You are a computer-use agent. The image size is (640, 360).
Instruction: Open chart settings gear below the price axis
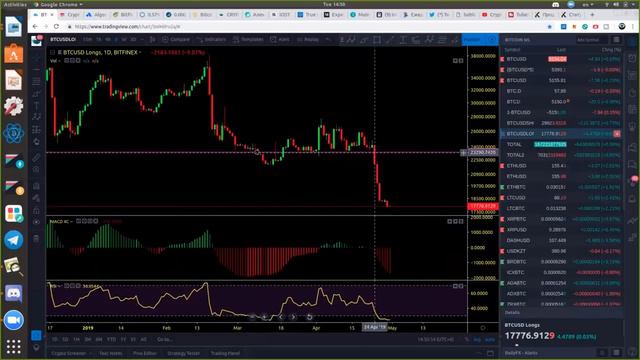coord(483,328)
